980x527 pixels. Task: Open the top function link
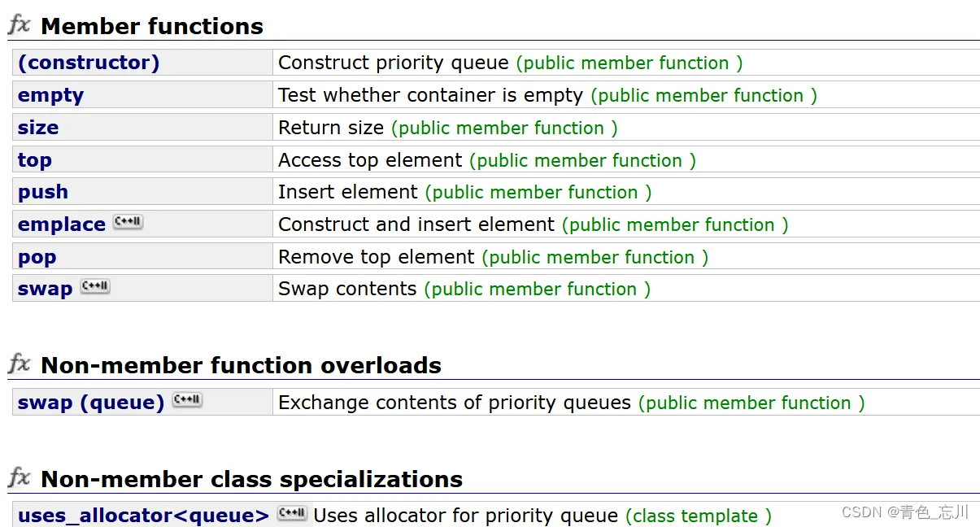tap(35, 160)
